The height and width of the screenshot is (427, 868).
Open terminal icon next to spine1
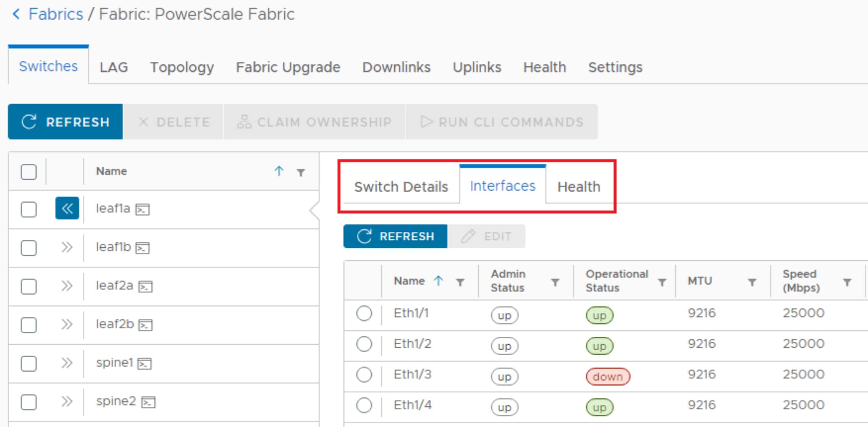point(145,363)
